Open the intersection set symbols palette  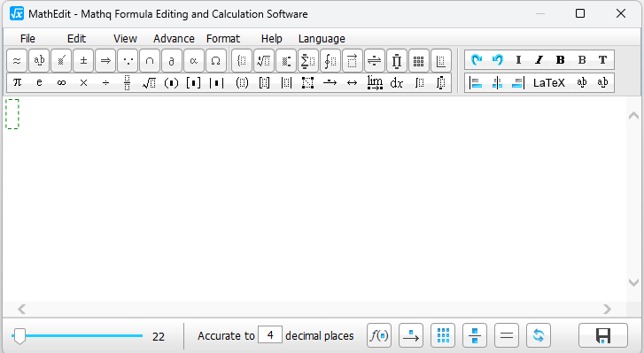pos(150,61)
